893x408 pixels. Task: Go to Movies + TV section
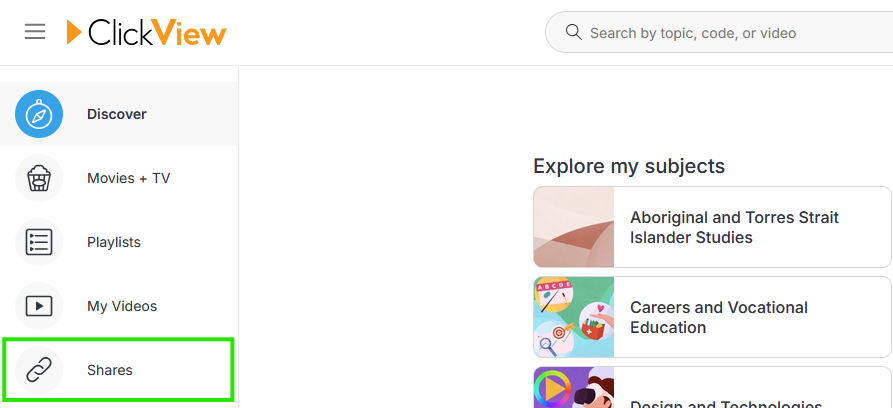(128, 178)
